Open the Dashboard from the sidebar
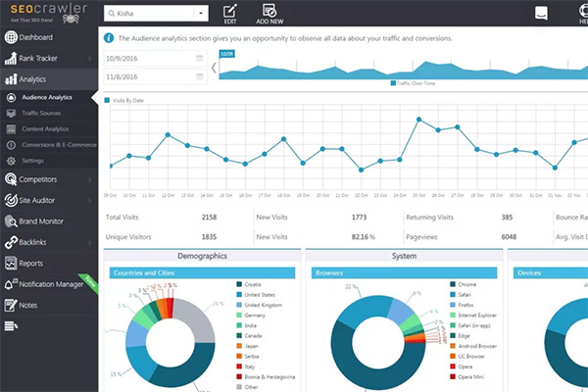The image size is (588, 392). coord(35,37)
